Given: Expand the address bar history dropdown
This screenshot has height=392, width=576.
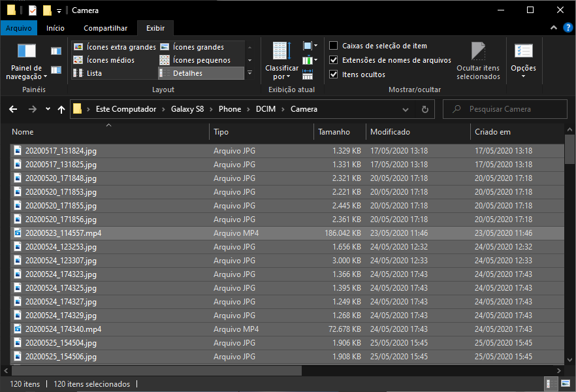Looking at the screenshot, I should (406, 110).
